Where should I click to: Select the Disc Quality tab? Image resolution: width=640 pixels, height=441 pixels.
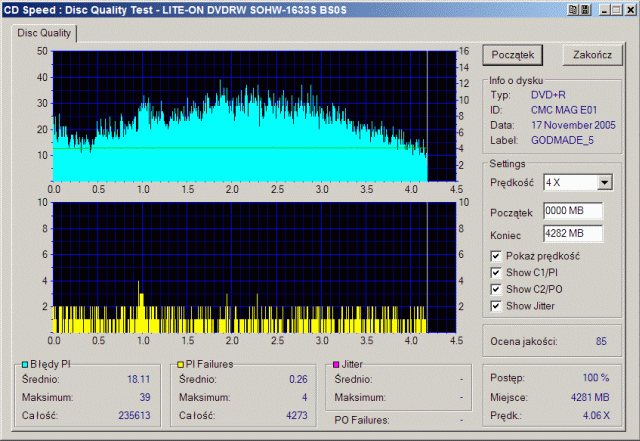click(44, 33)
